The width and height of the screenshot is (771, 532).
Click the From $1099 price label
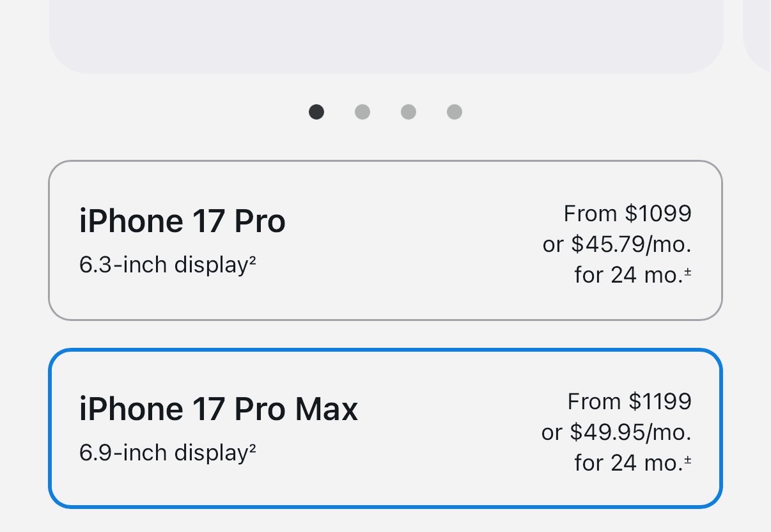pos(627,213)
